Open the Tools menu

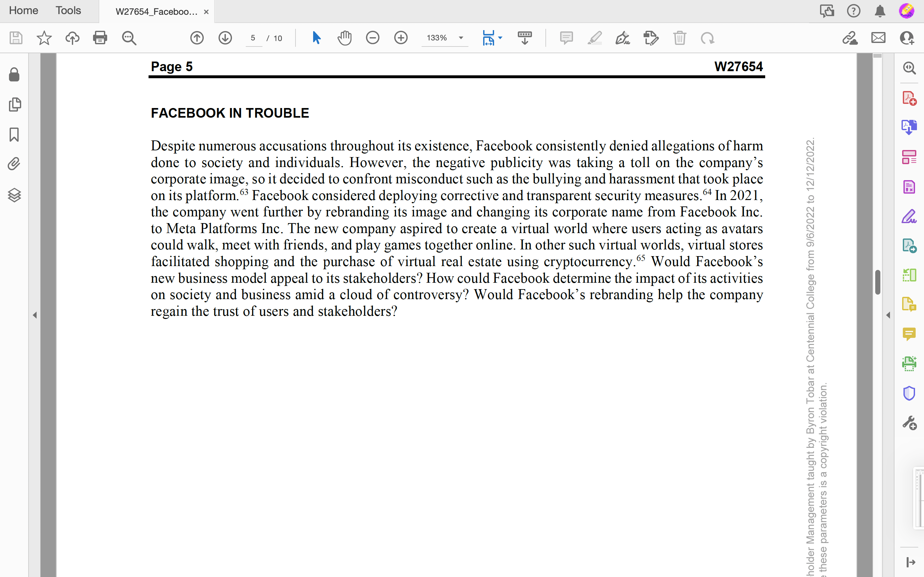[x=68, y=10]
